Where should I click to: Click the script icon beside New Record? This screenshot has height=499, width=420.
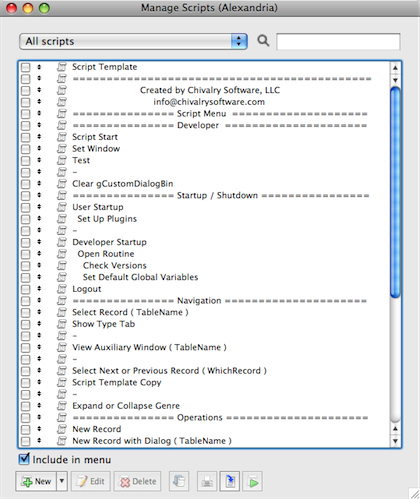tap(62, 429)
